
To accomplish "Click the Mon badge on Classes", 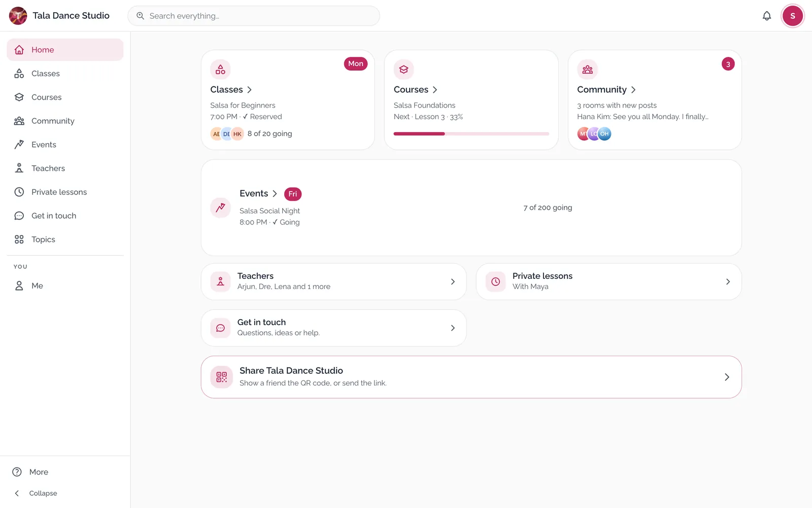I will point(356,63).
